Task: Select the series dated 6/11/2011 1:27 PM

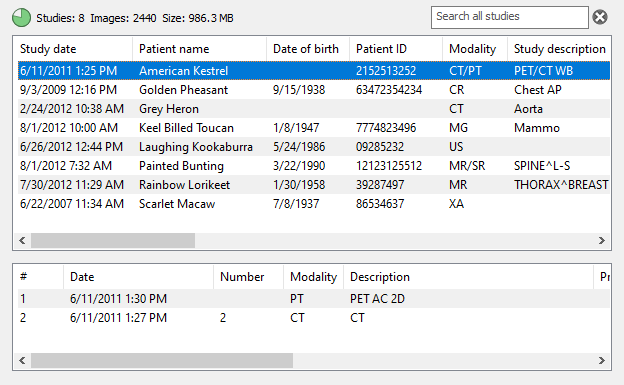Action: (314, 318)
